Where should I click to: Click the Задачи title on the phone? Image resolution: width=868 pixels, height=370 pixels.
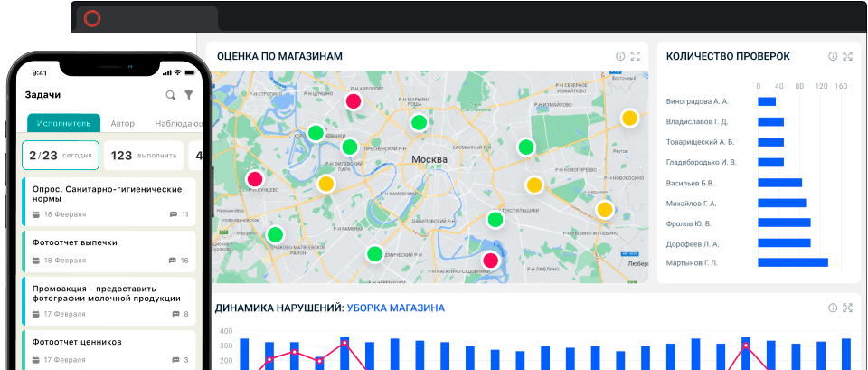click(42, 95)
